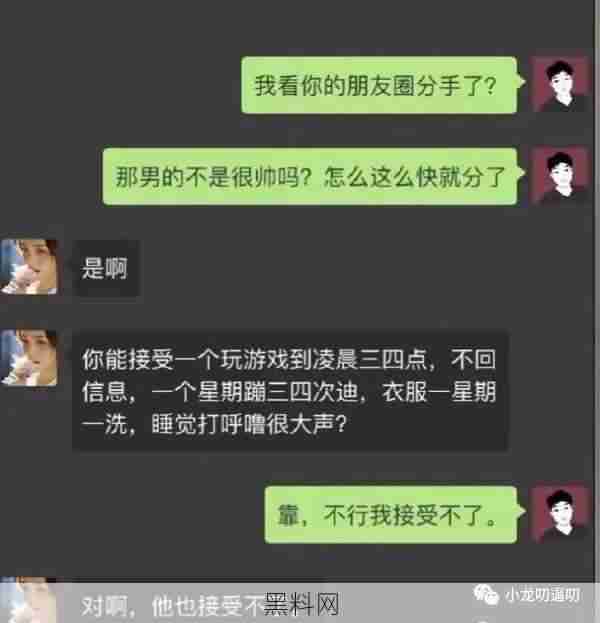
Task: Click the 小龙叨逼叨 watermark name
Action: click(x=542, y=595)
